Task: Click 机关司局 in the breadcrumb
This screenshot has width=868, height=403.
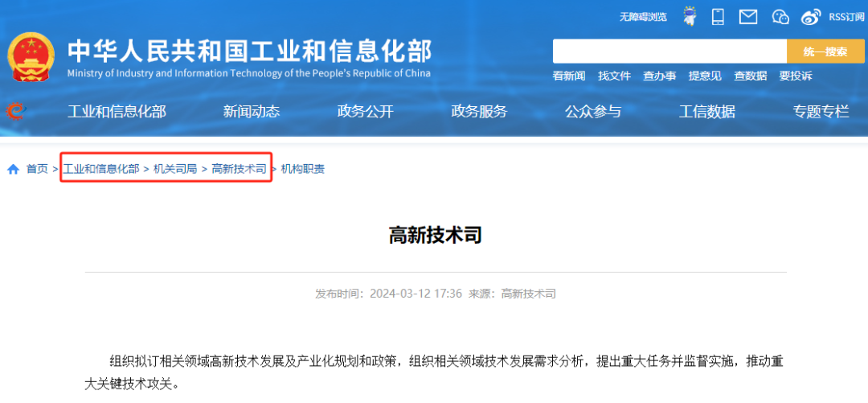Action: pos(175,169)
